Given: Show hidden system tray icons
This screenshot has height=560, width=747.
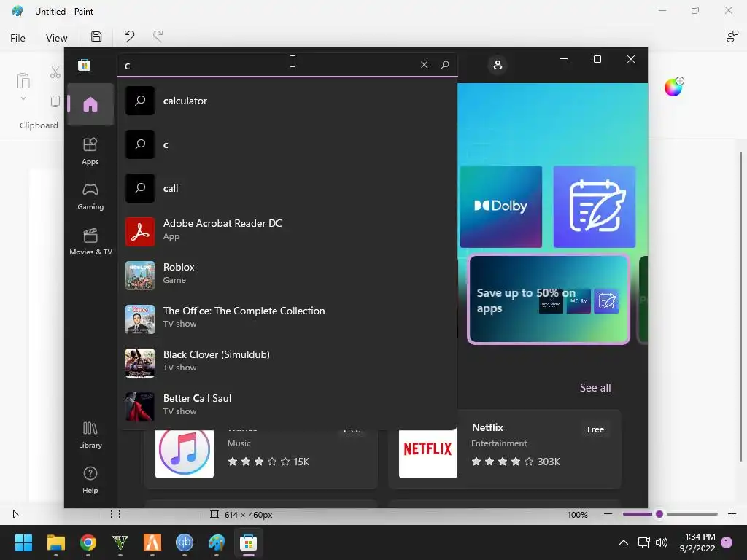Looking at the screenshot, I should [623, 542].
